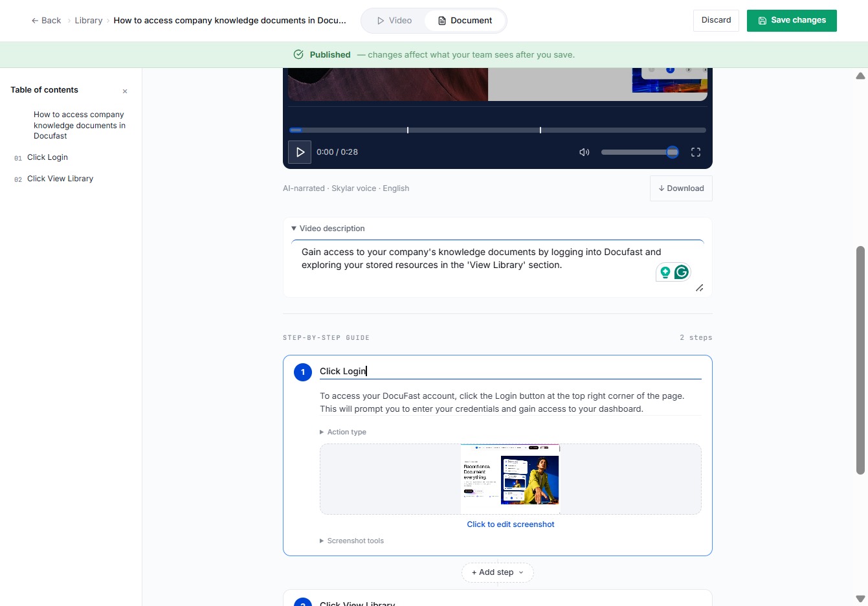Open the Add step dropdown
868x606 pixels.
(498, 572)
